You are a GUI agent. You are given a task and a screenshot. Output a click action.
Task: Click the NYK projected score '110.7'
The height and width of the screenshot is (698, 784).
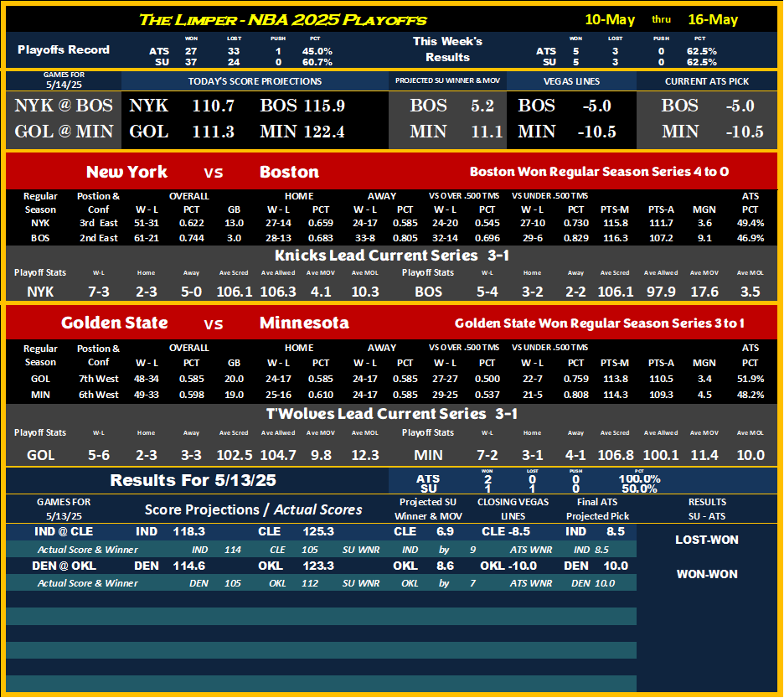(213, 106)
